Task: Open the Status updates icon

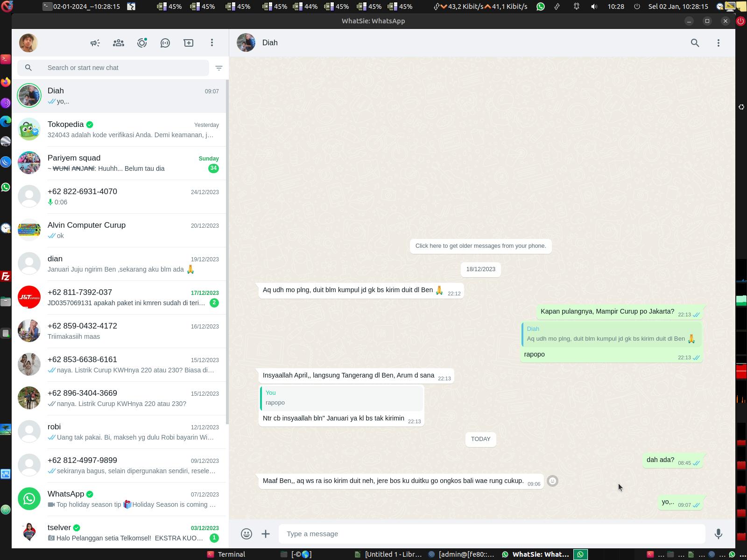Action: coord(142,43)
